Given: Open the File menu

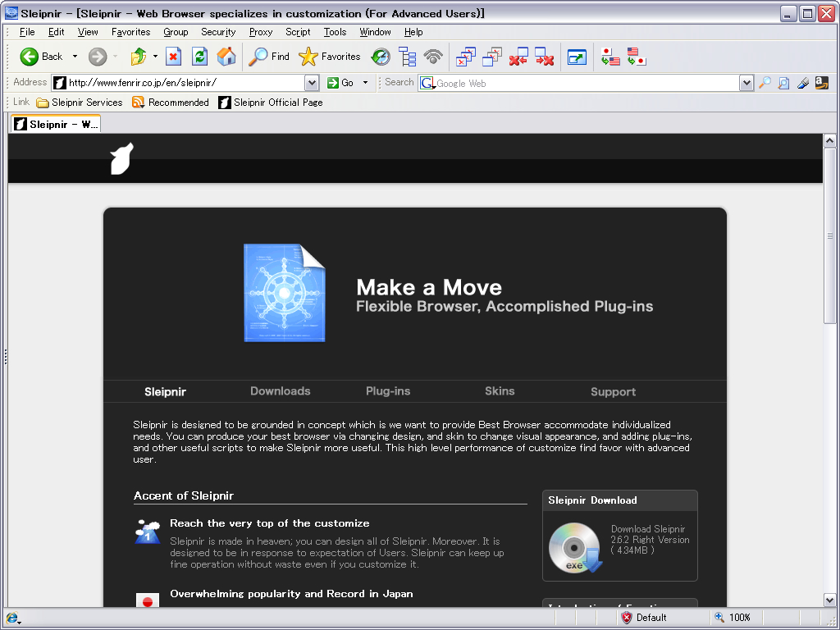Looking at the screenshot, I should click(27, 32).
